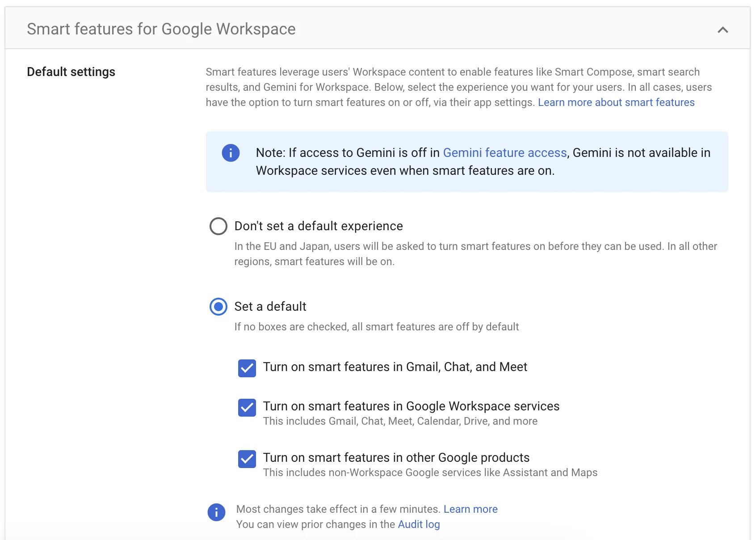The height and width of the screenshot is (540, 756).
Task: Select the Set a default radio button
Action: point(218,307)
